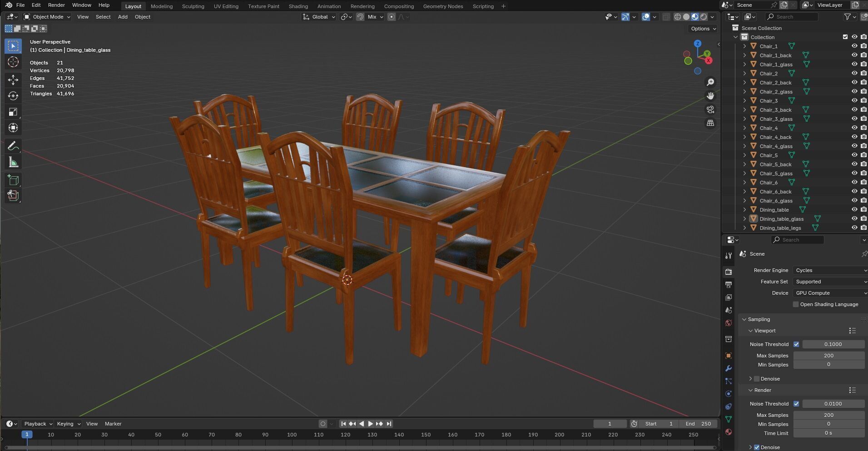The image size is (868, 451).
Task: Click the Viewport Max Samples field
Action: click(x=829, y=356)
